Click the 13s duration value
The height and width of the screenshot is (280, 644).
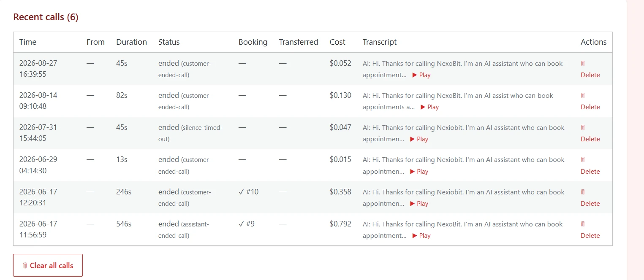coord(122,159)
